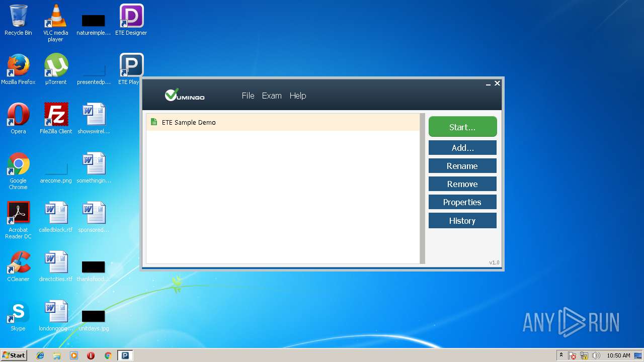Click the green document icon beside ETE Sample Demo
This screenshot has height=362, width=644.
coord(154,122)
